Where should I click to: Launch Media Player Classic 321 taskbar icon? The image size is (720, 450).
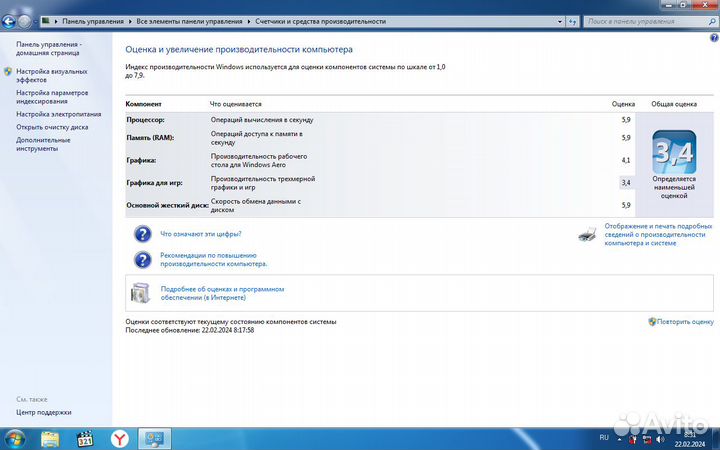pyautogui.click(x=85, y=439)
